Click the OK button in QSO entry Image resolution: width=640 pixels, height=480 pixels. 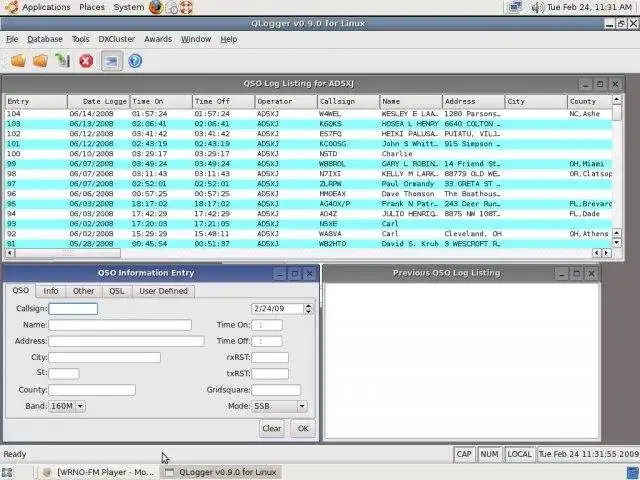303,428
